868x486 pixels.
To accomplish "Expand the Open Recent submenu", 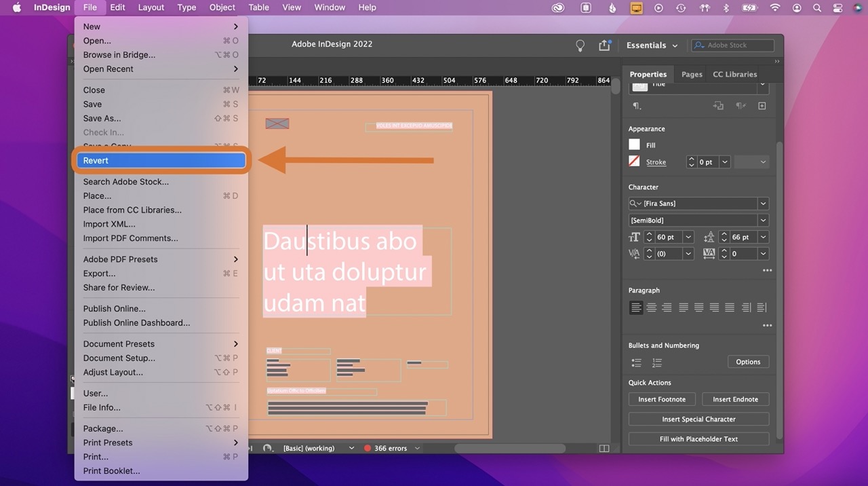I will coord(161,69).
